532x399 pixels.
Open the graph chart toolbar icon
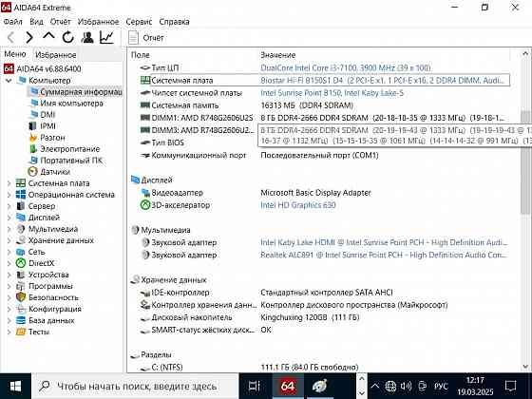(x=106, y=37)
